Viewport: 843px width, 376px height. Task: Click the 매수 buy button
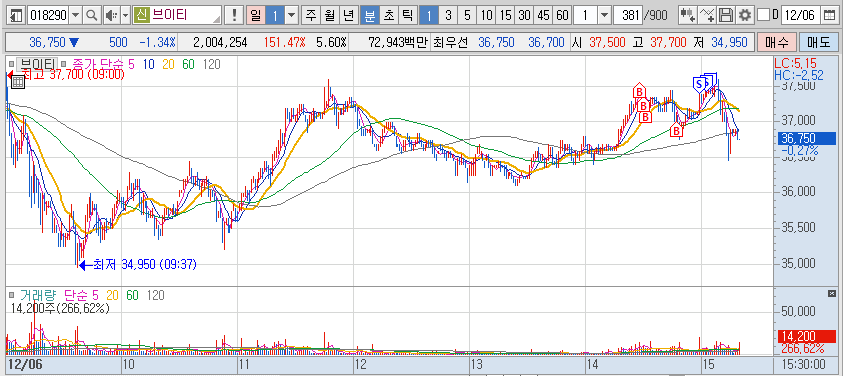point(776,42)
